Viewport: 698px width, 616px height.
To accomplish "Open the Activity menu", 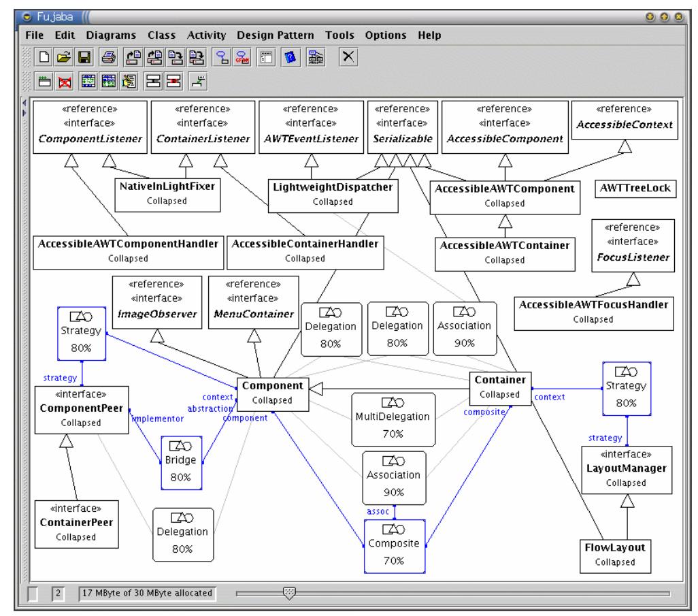I will [206, 35].
